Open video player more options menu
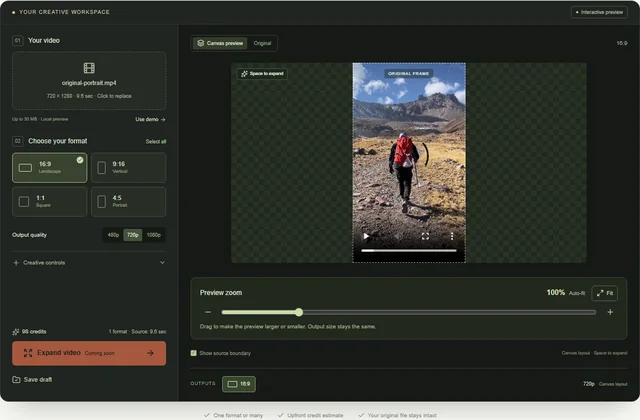 [452, 236]
